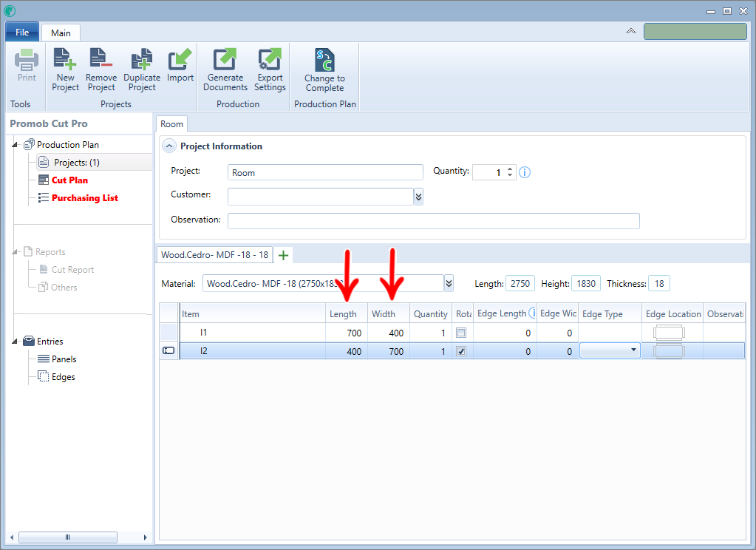Collapse the Reports tree node

click(15, 252)
